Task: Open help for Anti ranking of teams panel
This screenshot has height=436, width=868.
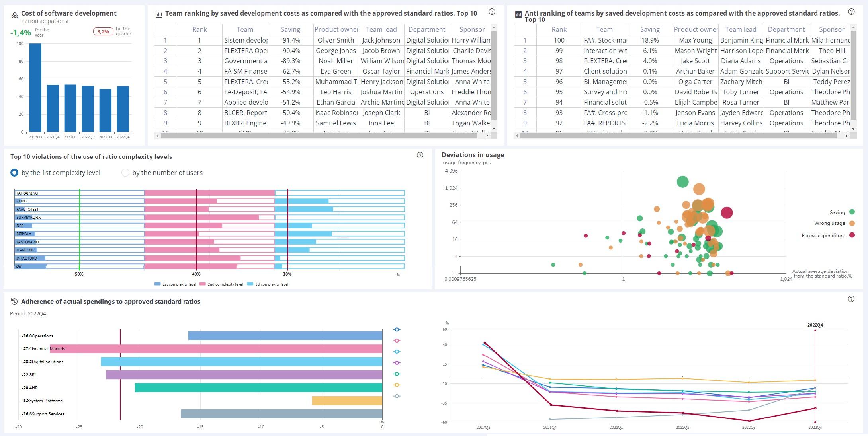Action: tap(851, 12)
